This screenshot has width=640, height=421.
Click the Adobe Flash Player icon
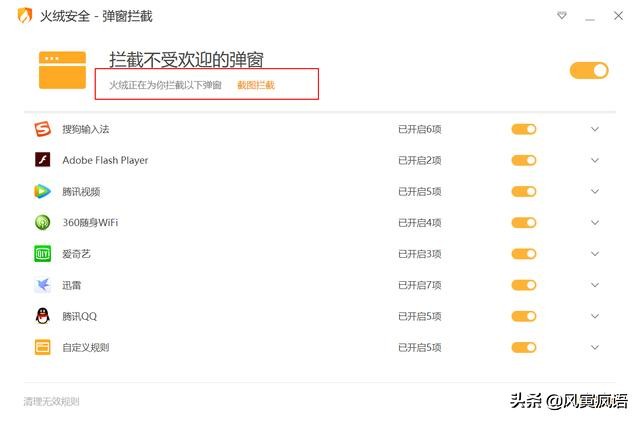42,160
